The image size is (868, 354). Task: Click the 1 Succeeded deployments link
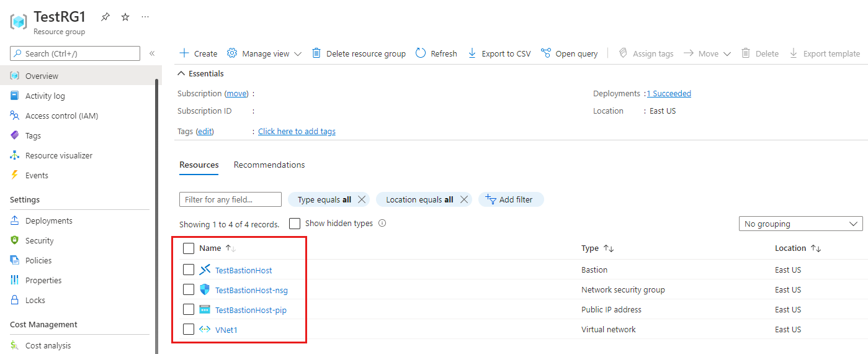click(669, 93)
